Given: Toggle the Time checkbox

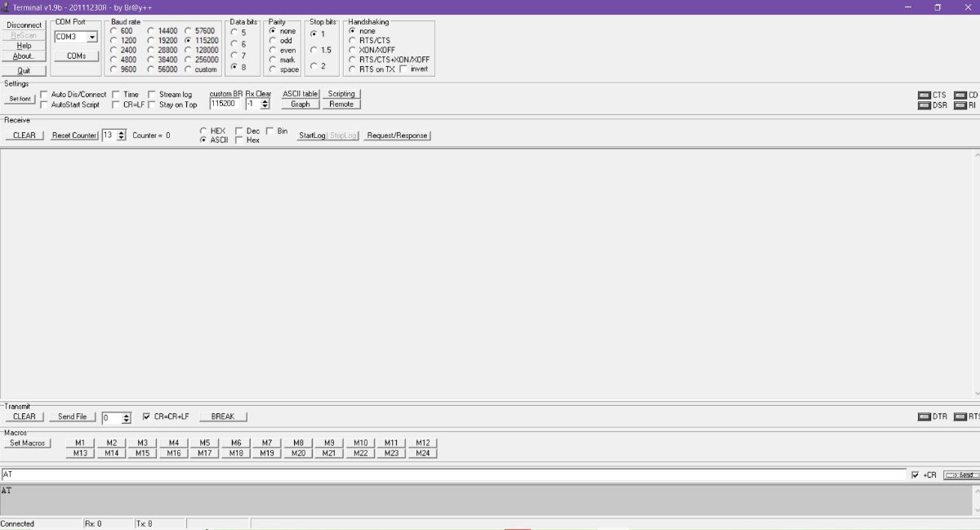Looking at the screenshot, I should (x=116, y=95).
